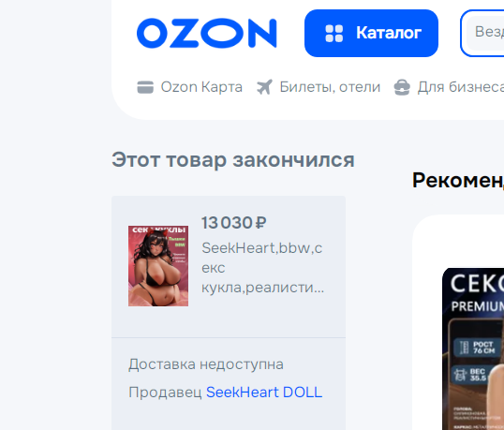The height and width of the screenshot is (430, 504).
Task: Visit seller SeekHeart DOLL page
Action: (264, 393)
